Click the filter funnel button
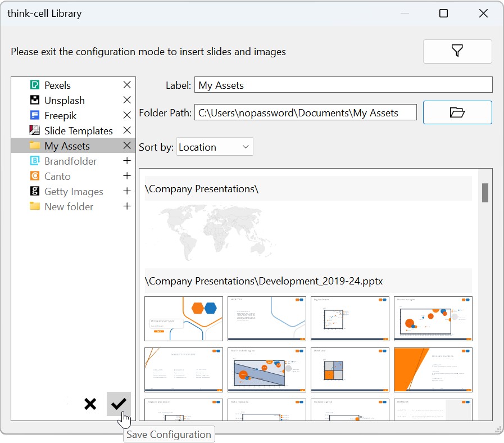 457,51
